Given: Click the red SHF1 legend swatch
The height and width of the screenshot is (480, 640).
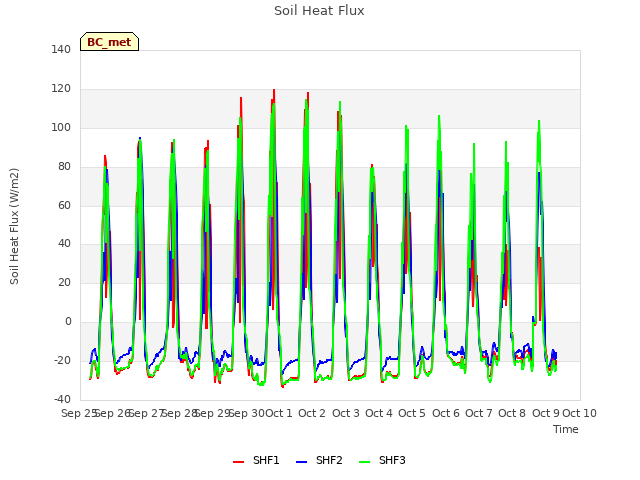Looking at the screenshot, I should 238,462.
